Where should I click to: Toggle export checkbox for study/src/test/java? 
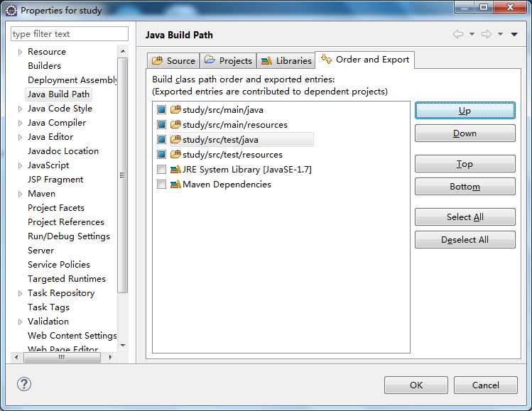161,139
